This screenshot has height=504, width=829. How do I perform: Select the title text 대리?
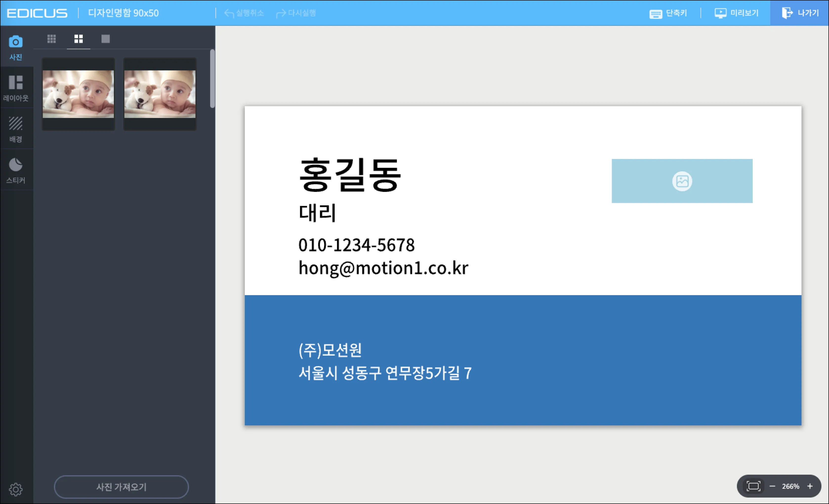317,213
